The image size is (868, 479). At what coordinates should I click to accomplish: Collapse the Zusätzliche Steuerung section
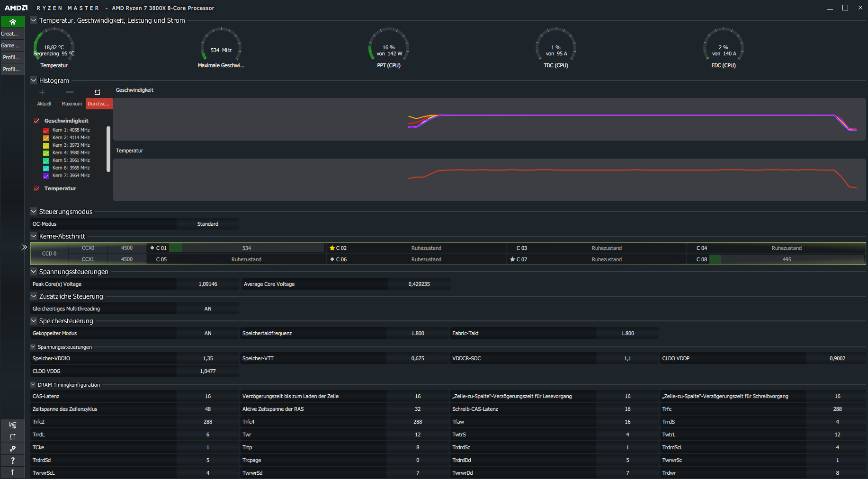point(34,296)
